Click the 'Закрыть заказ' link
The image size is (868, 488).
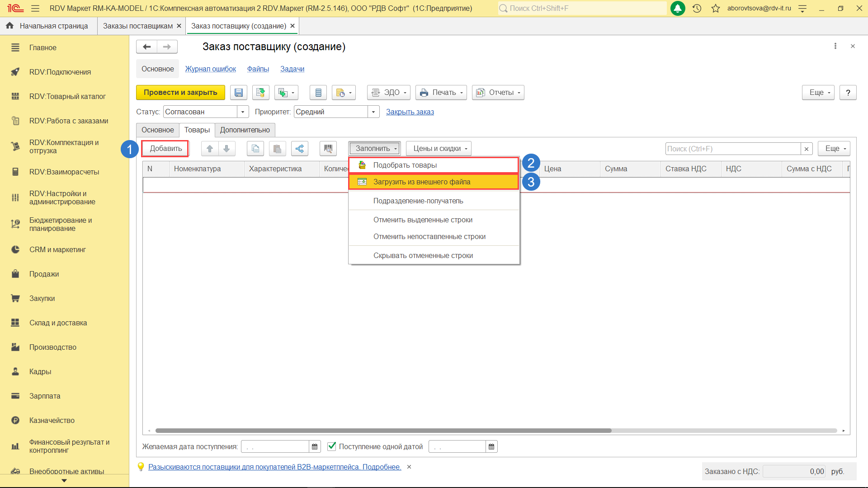[410, 112]
